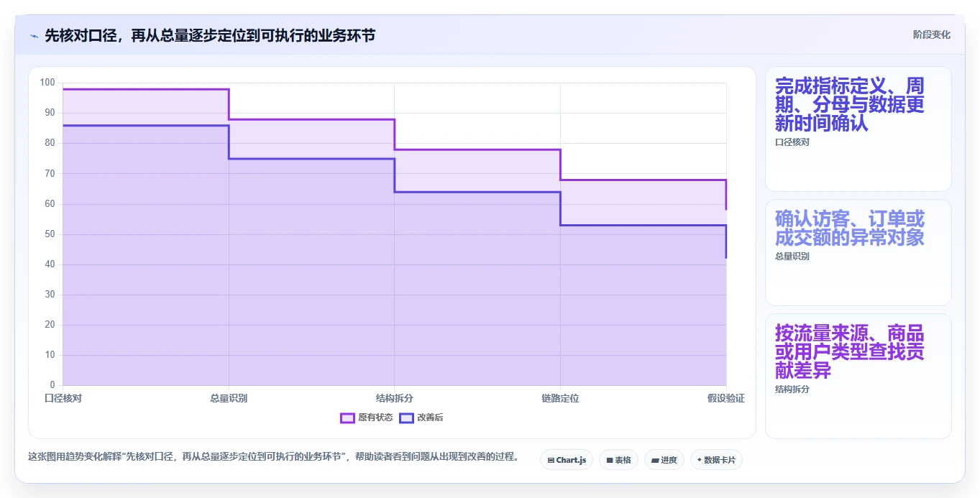
Task: Toggle the 原有状态 legend item
Action: tap(367, 418)
